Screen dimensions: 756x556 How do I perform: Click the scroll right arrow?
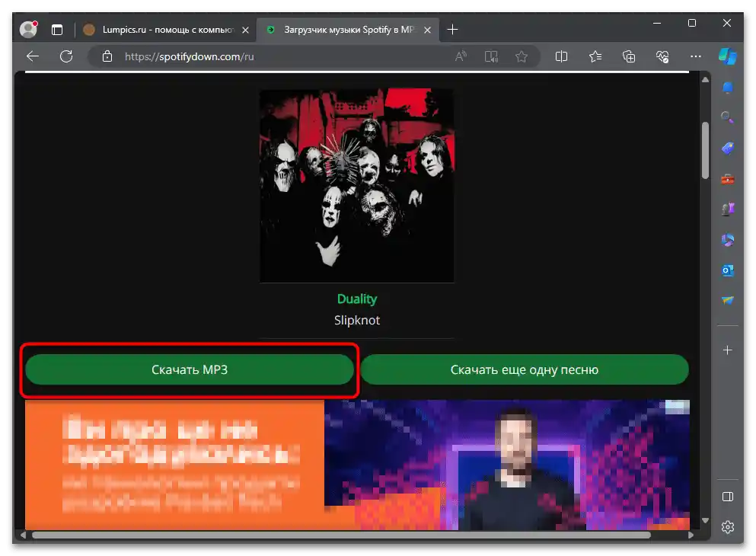(x=691, y=535)
